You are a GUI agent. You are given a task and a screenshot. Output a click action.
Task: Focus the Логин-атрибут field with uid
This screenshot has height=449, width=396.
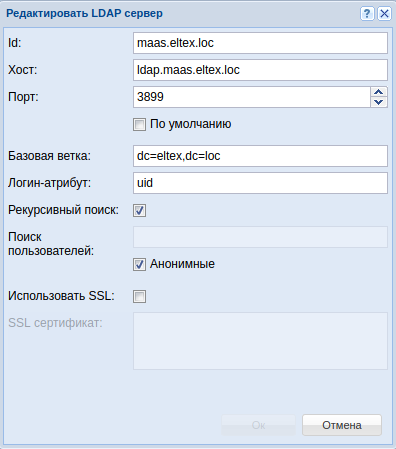pos(260,183)
